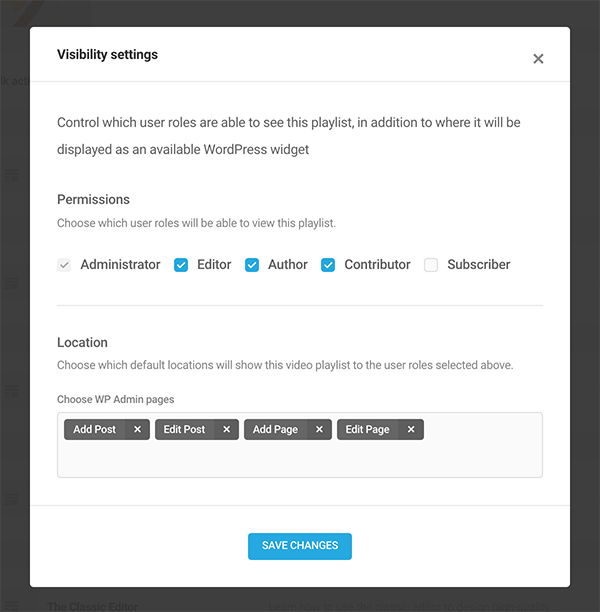Uncheck the Editor role checkbox

click(181, 265)
